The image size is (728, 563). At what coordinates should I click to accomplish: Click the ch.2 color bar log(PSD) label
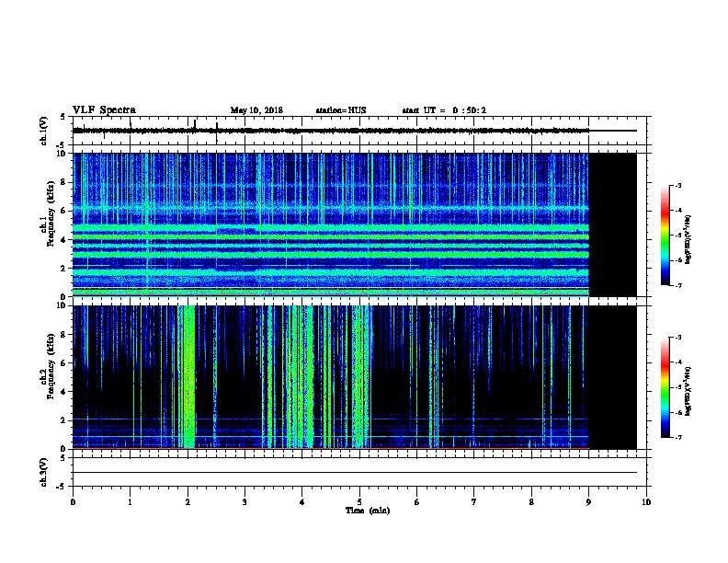click(x=688, y=391)
